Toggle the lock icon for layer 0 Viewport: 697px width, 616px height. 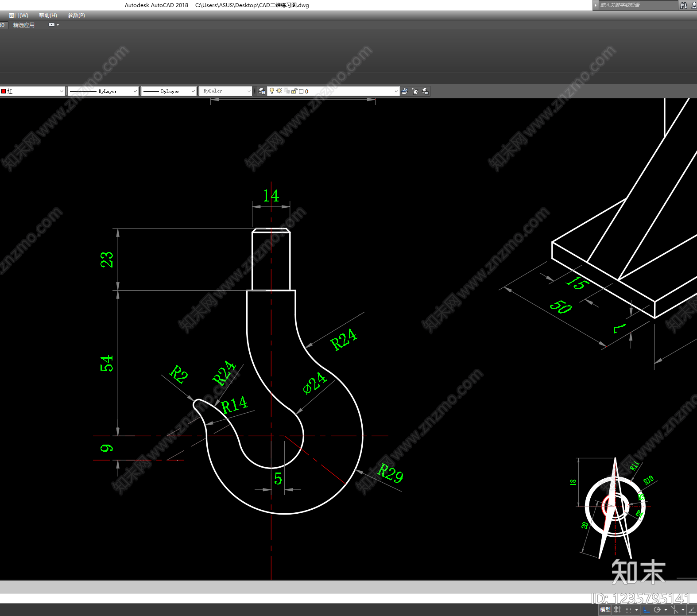point(294,91)
